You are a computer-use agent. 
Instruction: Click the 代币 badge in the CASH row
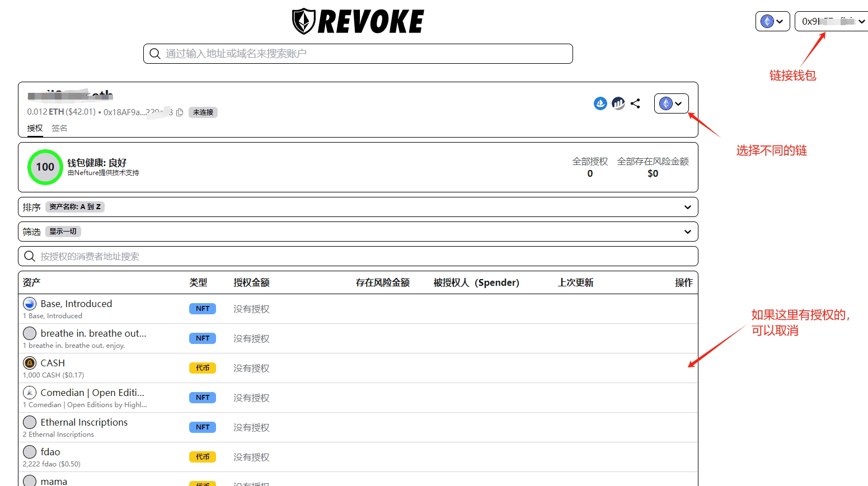203,368
